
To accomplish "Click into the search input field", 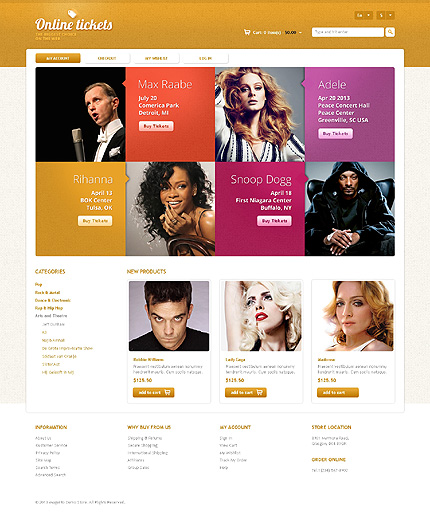I will (x=348, y=32).
